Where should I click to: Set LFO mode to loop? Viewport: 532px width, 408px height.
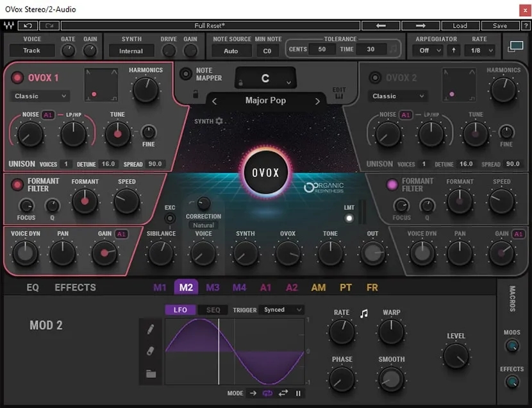tap(267, 393)
